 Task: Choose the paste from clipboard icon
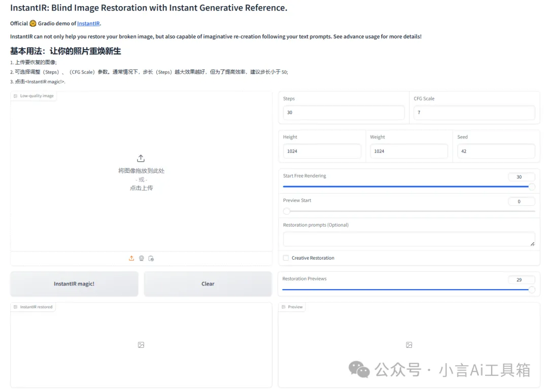pos(151,258)
